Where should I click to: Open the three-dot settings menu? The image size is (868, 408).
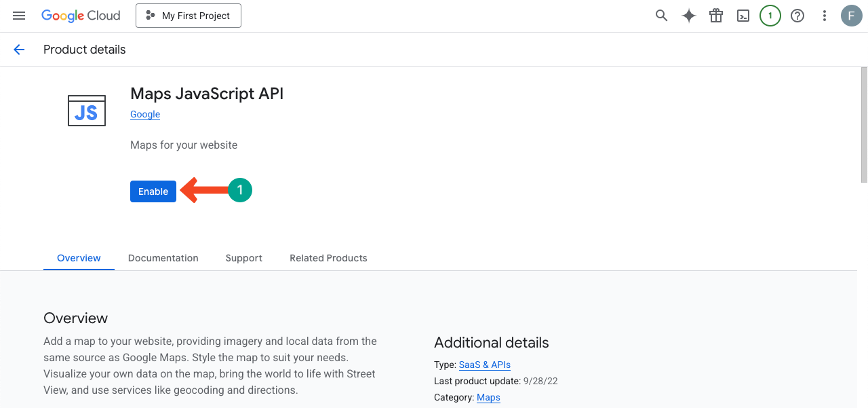[825, 16]
